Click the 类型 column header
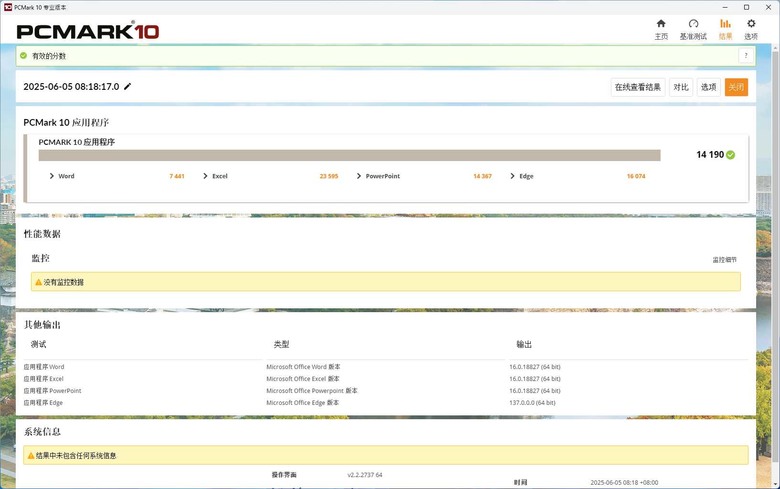Image resolution: width=780 pixels, height=489 pixels. click(x=281, y=344)
